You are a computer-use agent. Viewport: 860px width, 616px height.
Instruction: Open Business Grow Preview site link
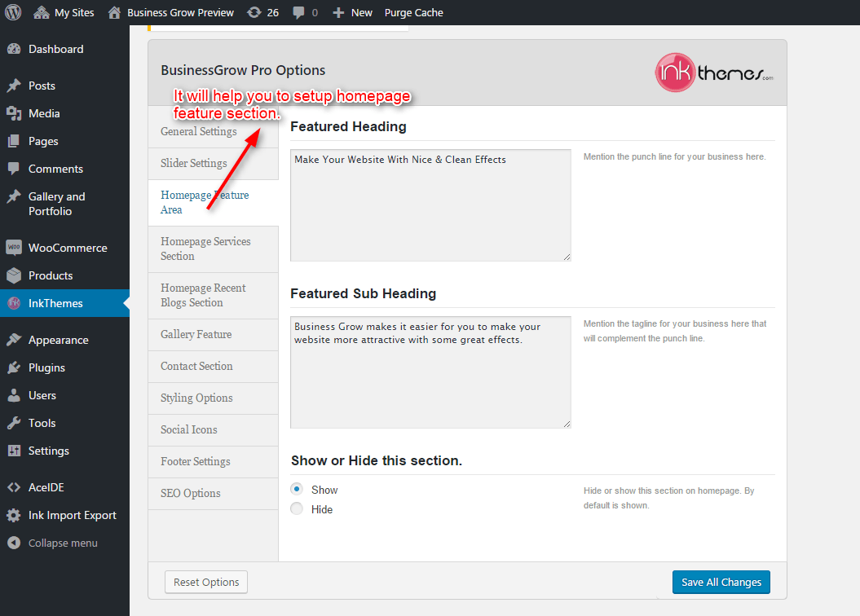tap(180, 12)
